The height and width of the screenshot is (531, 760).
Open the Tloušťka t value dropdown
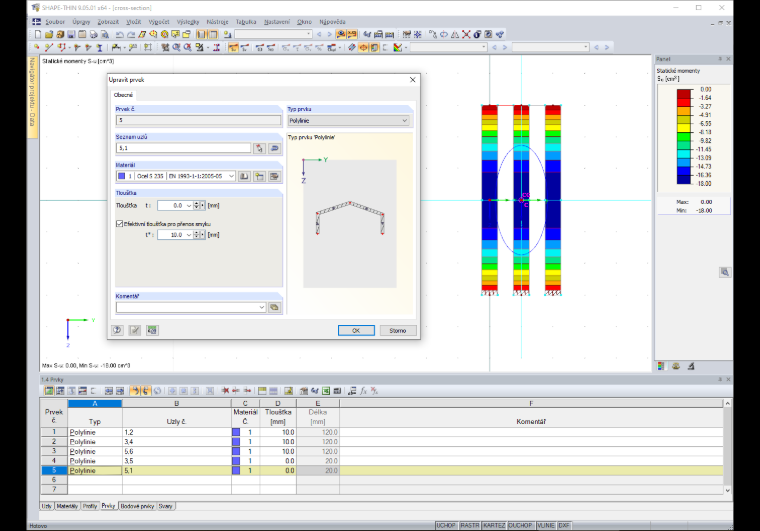[189, 206]
